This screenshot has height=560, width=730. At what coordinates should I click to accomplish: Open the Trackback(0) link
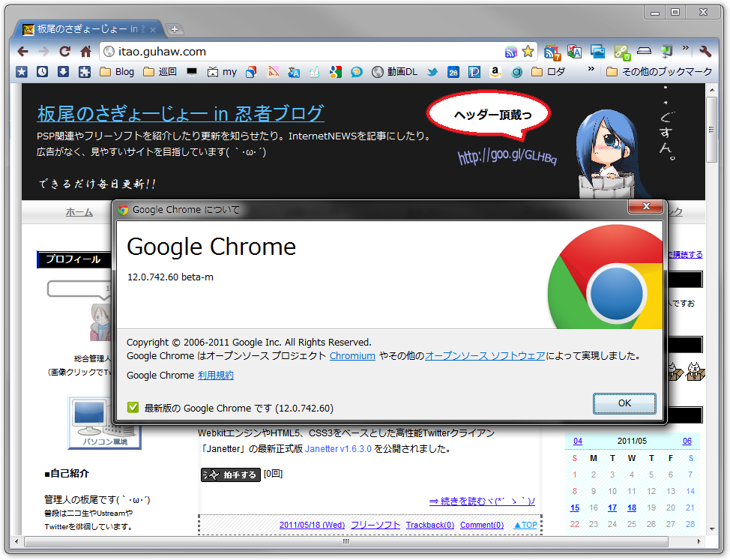click(x=429, y=525)
